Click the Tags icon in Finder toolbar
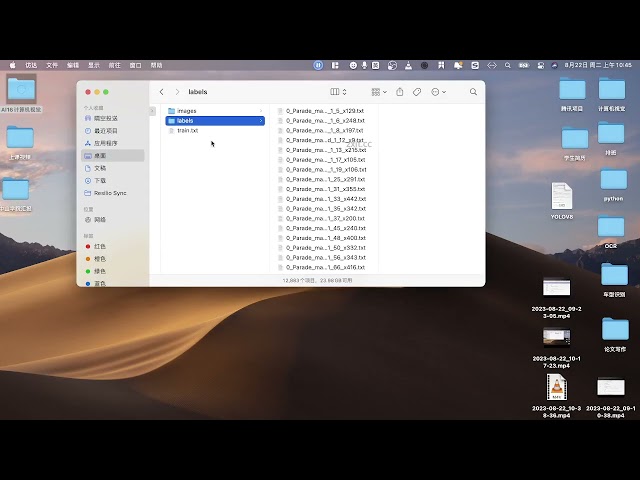This screenshot has height=480, width=640. (417, 92)
